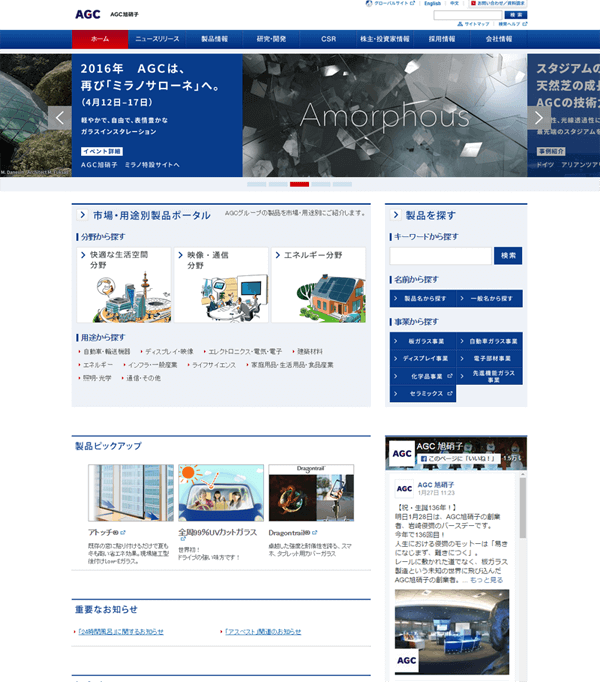Screen dimensions: 600x682
Task: Open the セラミックス external link button
Action: point(423,394)
